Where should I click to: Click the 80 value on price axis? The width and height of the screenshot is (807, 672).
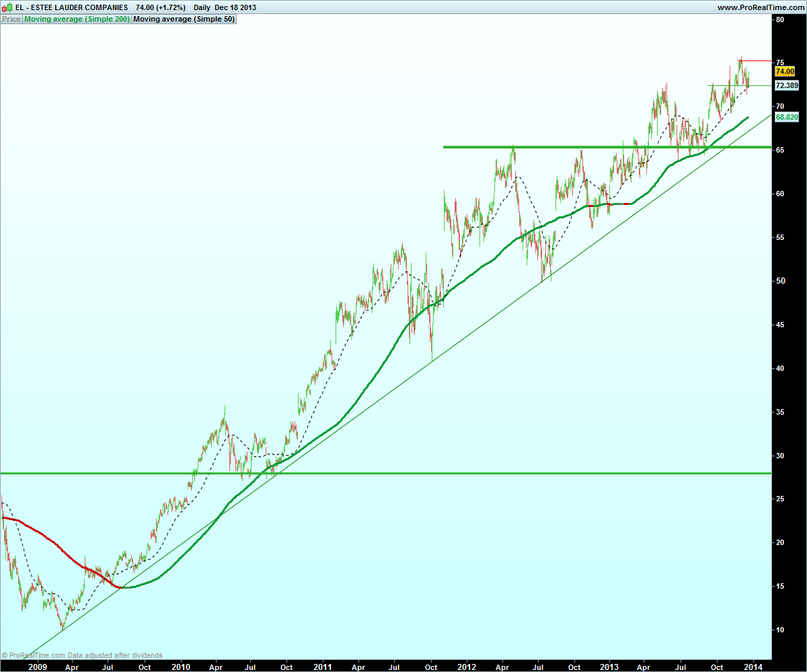click(x=780, y=19)
